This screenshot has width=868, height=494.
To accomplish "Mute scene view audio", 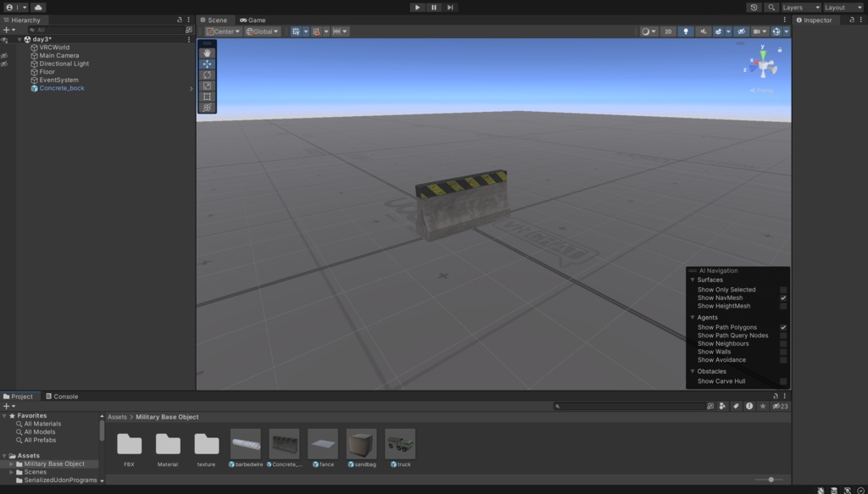I will click(703, 31).
